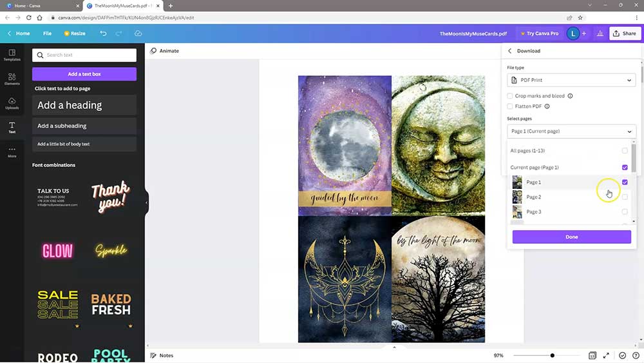Add a little bit of body text

84,144
